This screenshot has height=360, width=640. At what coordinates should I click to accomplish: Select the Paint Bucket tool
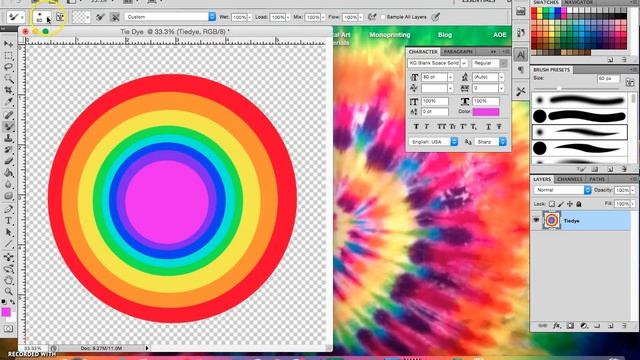pyautogui.click(x=8, y=173)
